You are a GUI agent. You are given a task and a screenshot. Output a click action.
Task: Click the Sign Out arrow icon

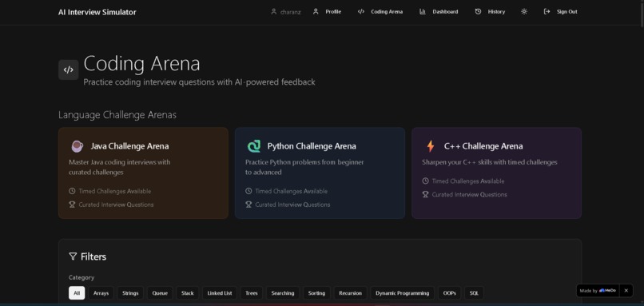(547, 11)
